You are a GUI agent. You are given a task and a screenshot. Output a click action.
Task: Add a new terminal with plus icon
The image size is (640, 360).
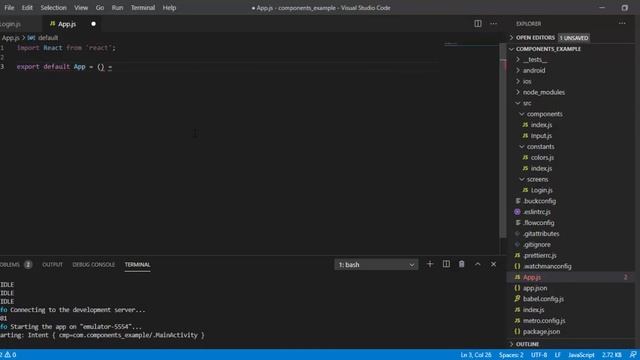coord(430,264)
